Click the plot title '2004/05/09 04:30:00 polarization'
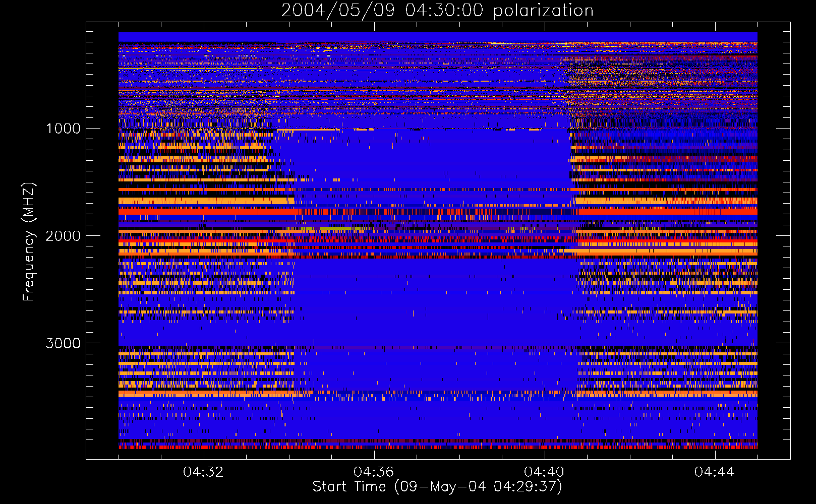 437,11
